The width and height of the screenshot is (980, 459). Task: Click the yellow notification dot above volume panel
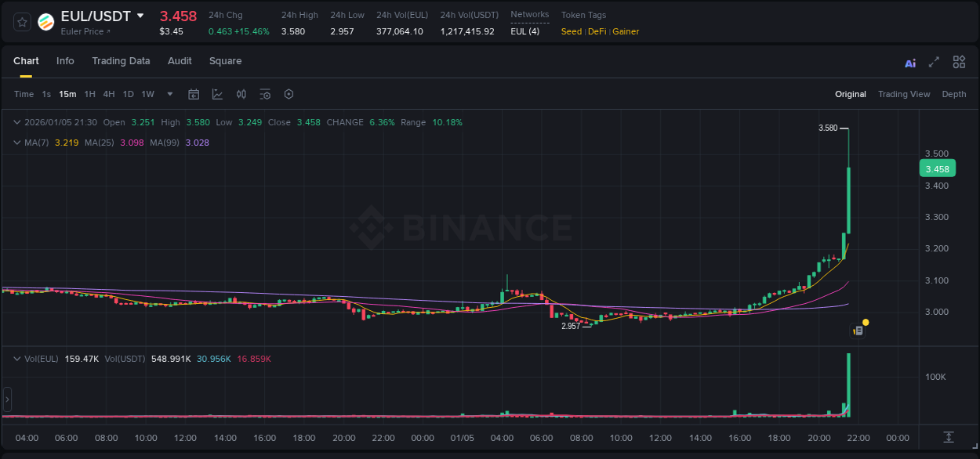click(865, 322)
